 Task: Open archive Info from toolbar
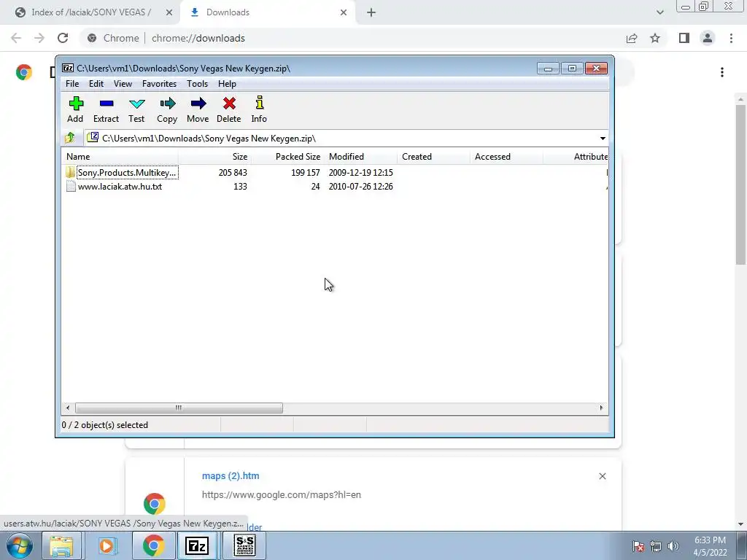point(259,109)
